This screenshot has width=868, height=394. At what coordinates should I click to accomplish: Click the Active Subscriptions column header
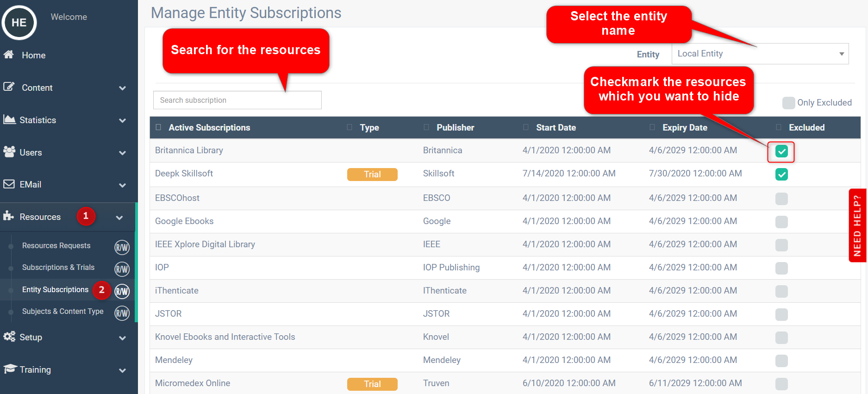(209, 127)
